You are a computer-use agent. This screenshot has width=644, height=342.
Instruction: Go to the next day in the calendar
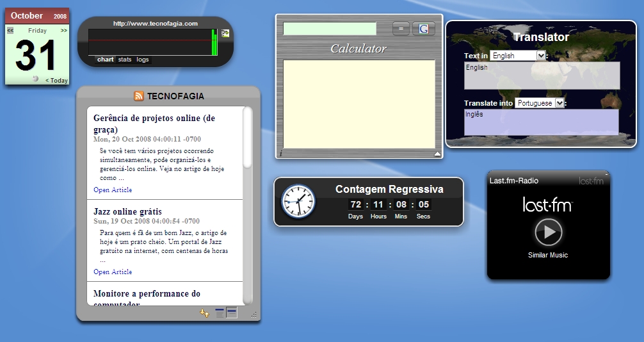pyautogui.click(x=63, y=30)
